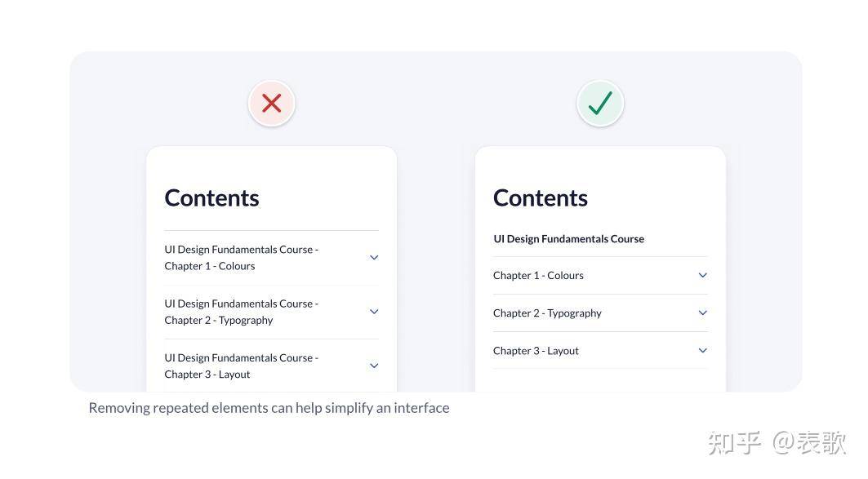
Task: Click the caption about removing repeated elements
Action: click(269, 408)
